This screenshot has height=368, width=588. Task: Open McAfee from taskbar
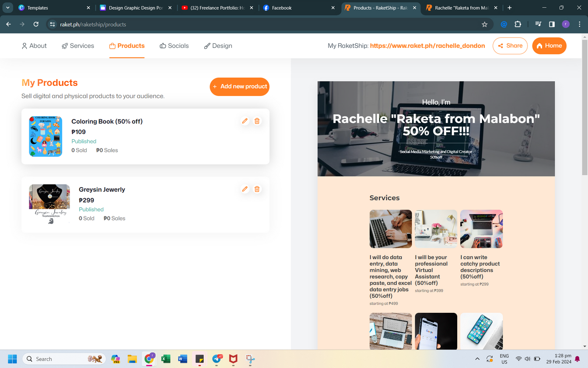[x=234, y=359]
